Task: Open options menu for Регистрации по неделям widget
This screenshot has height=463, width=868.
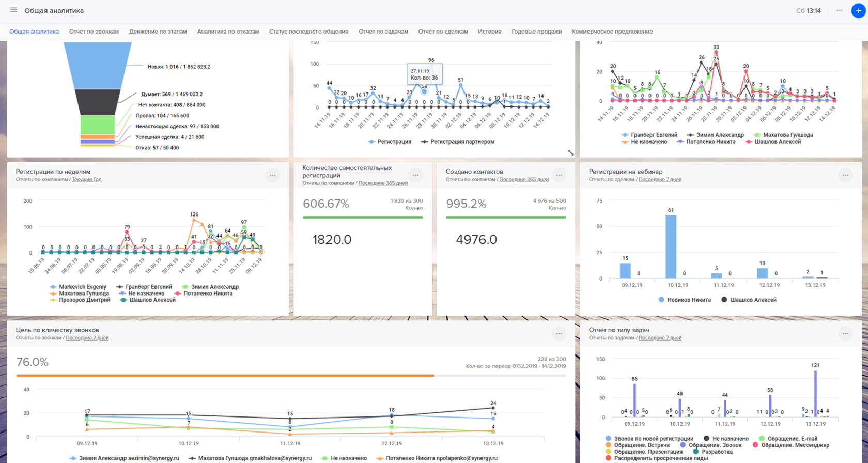Action: pyautogui.click(x=272, y=175)
